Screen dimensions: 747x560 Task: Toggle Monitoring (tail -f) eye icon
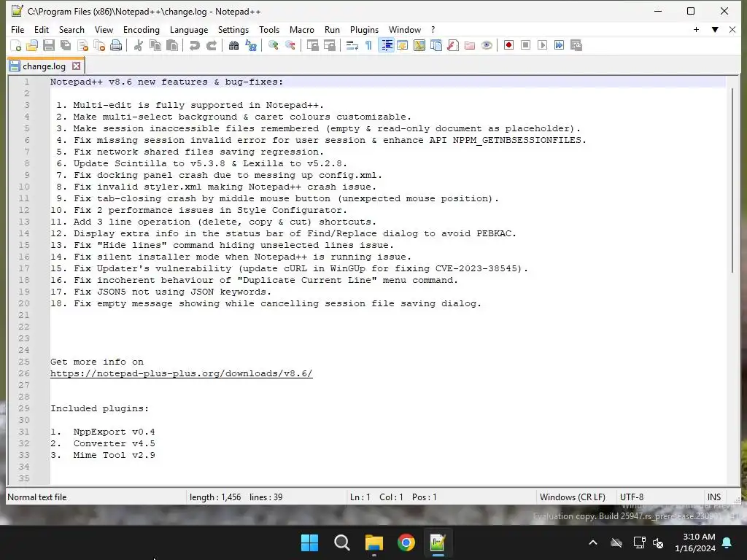click(x=487, y=46)
